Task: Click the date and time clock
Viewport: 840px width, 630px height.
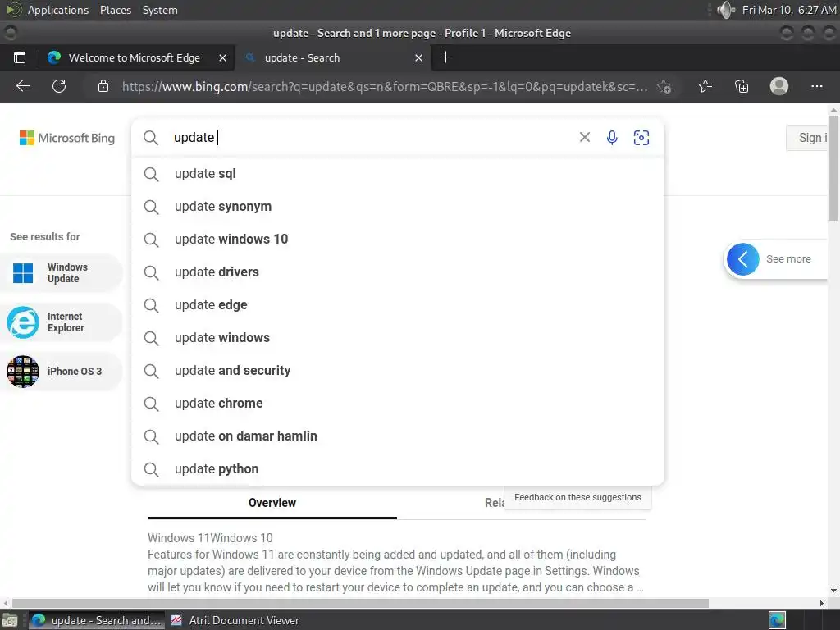Action: pyautogui.click(x=788, y=10)
